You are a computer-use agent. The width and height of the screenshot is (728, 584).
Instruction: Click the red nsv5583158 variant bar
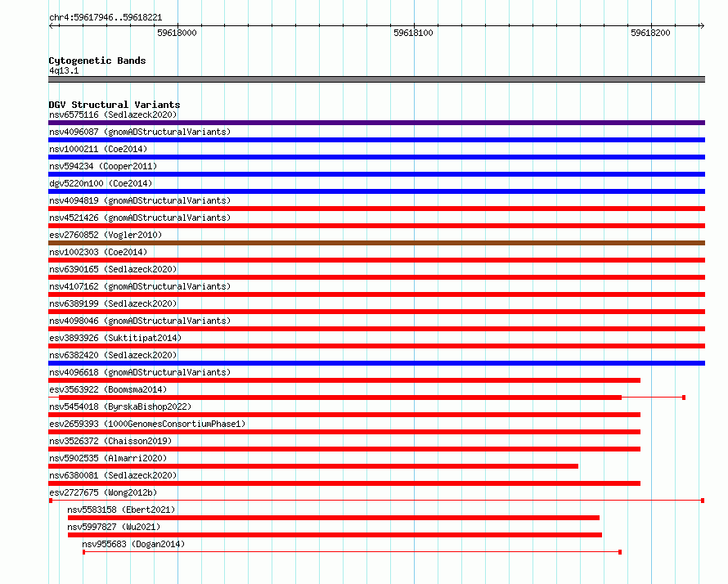(x=334, y=518)
